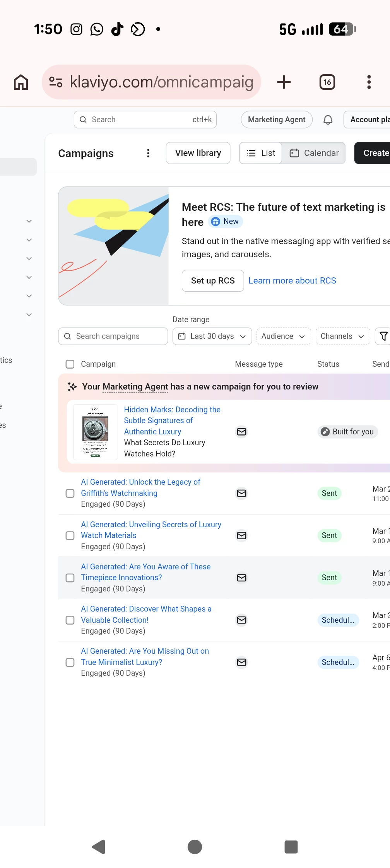This screenshot has width=390, height=868.
Task: Sort by the Message type column header
Action: pyautogui.click(x=259, y=364)
